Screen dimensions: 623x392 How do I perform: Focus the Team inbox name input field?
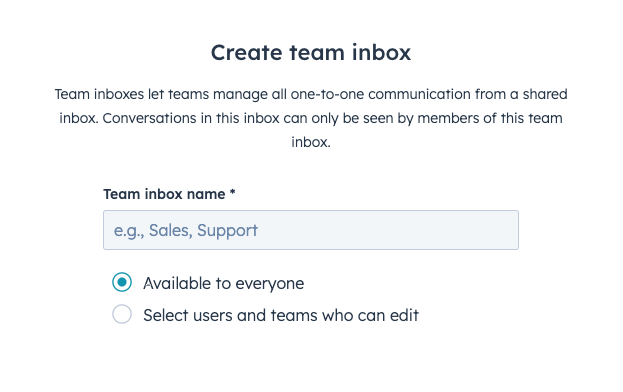point(311,230)
